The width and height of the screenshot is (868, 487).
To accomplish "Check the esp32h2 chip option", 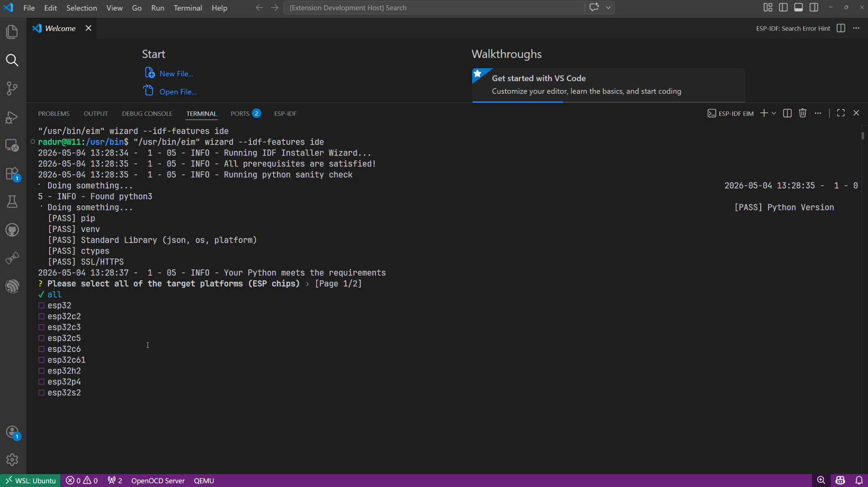I will pyautogui.click(x=59, y=371).
